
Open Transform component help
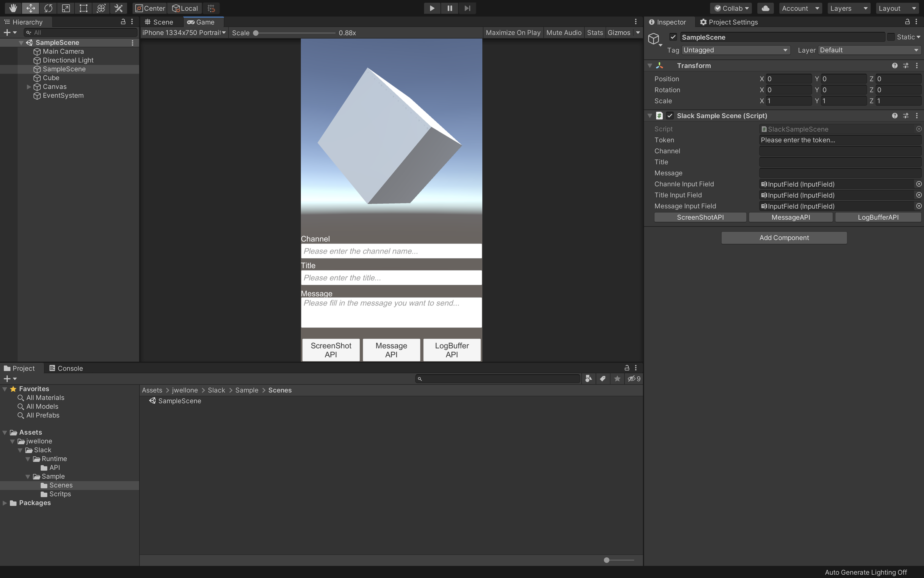tap(895, 66)
